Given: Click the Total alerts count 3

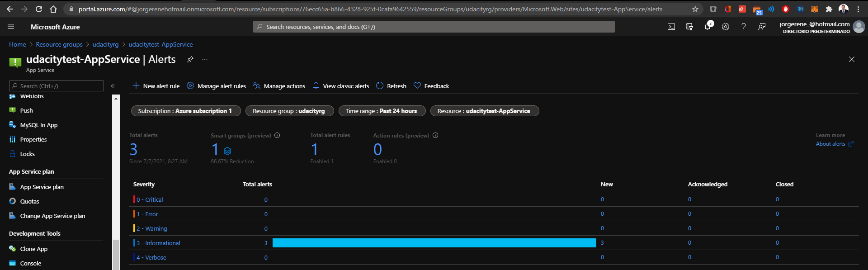Looking at the screenshot, I should [x=133, y=150].
